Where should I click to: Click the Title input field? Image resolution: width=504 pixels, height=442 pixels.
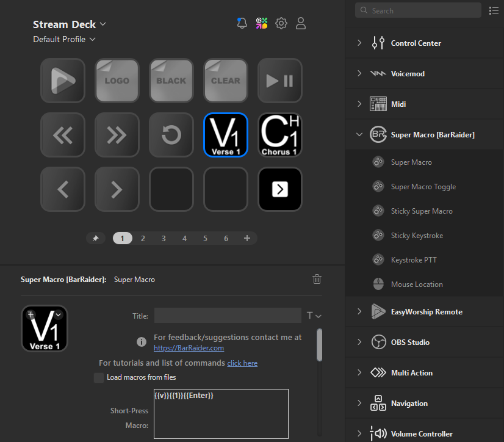[x=228, y=316]
